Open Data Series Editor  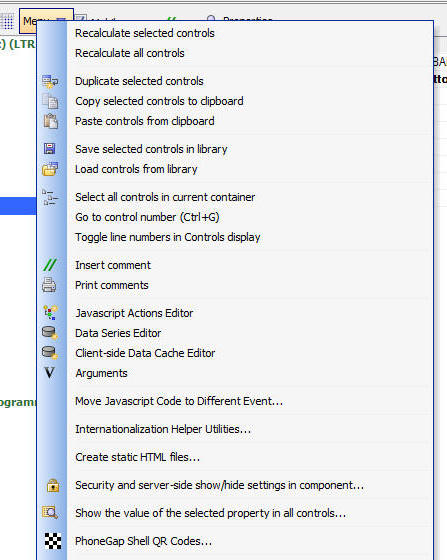118,333
